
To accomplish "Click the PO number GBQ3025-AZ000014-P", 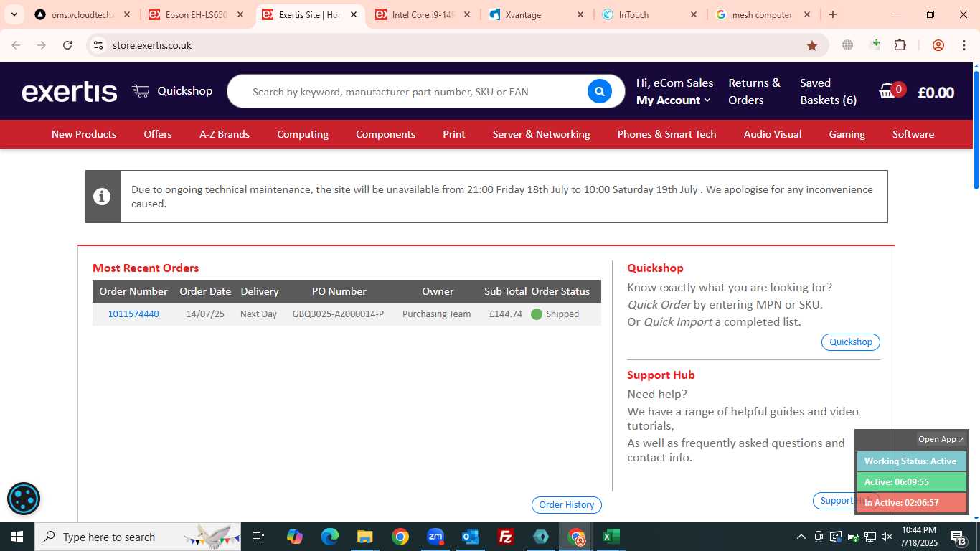I will (338, 314).
